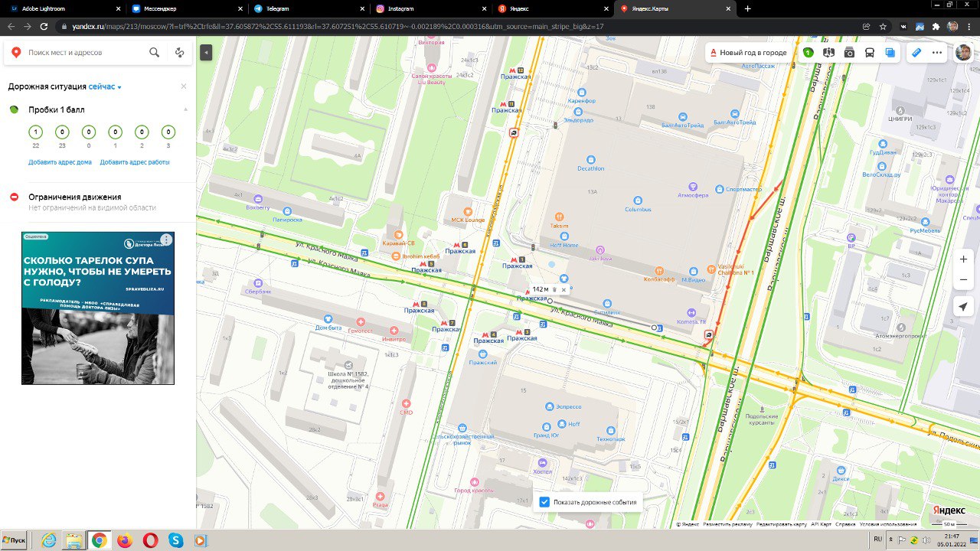Click the Boxberry marker on map

click(258, 198)
